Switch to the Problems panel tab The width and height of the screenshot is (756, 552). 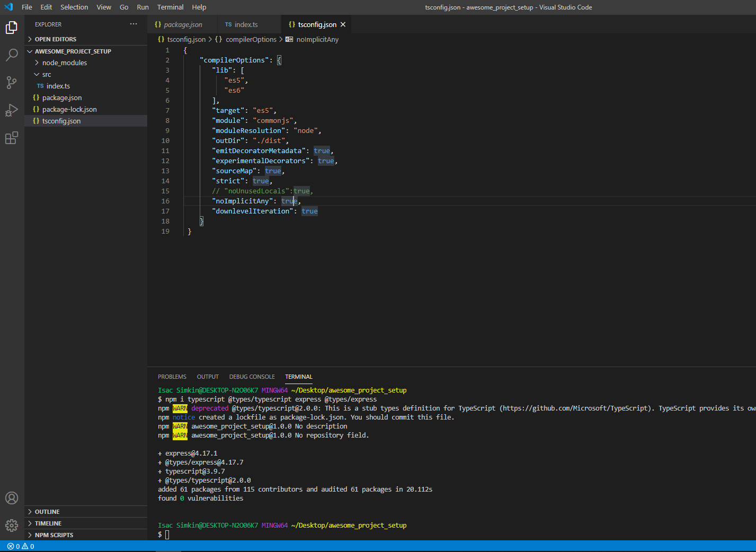coord(172,377)
